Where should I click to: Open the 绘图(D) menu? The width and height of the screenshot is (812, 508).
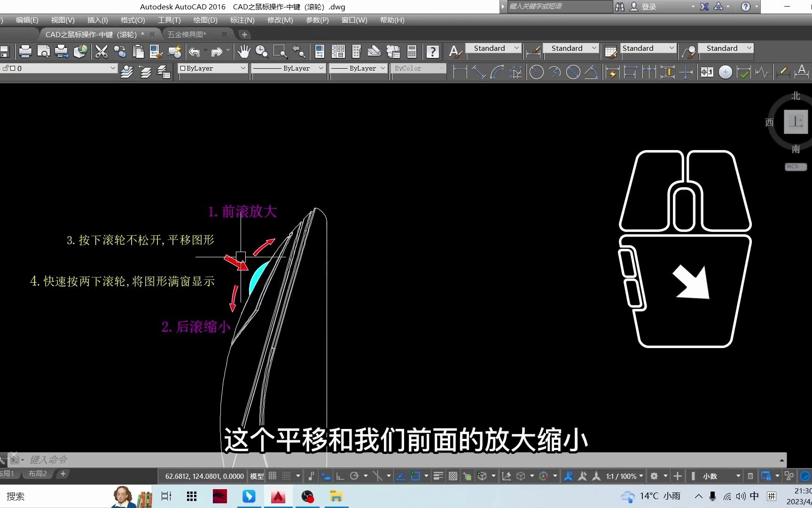tap(204, 20)
